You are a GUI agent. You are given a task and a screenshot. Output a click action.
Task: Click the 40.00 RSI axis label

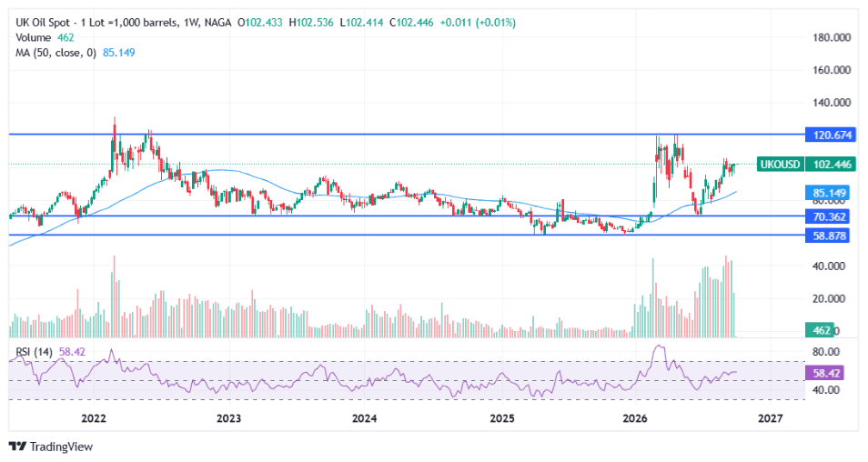pyautogui.click(x=826, y=390)
